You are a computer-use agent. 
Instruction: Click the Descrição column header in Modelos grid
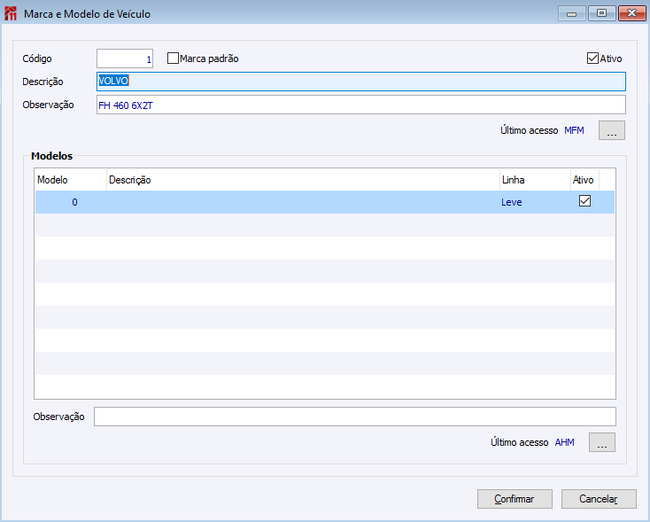(303, 180)
